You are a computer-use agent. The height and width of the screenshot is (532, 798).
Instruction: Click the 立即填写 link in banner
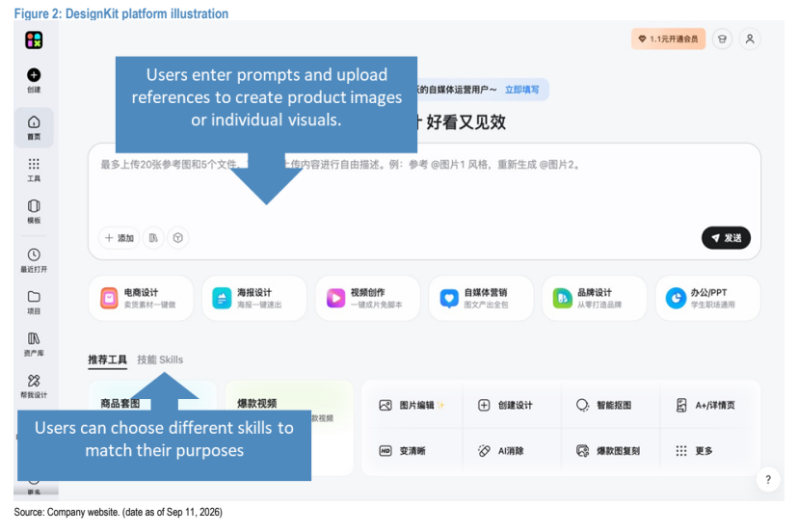521,90
